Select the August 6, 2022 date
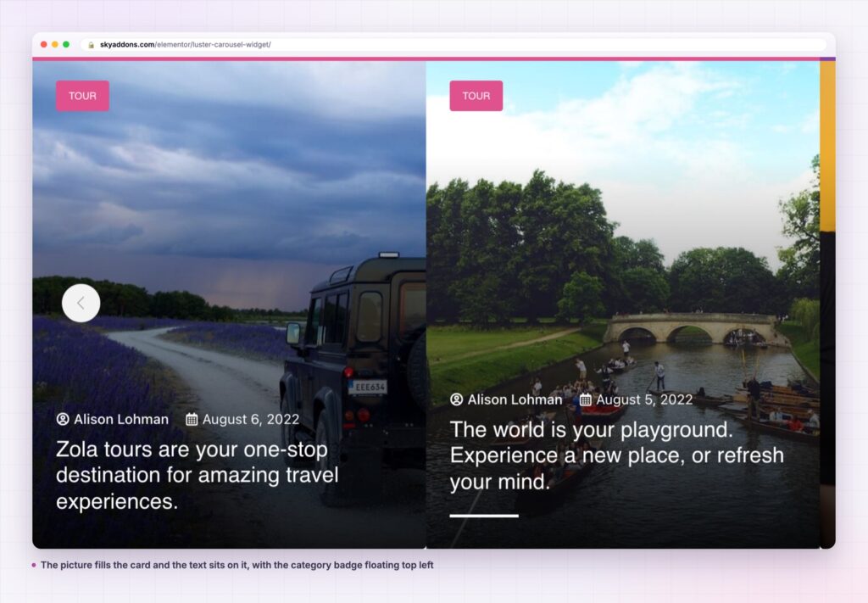Image resolution: width=868 pixels, height=603 pixels. click(x=251, y=419)
